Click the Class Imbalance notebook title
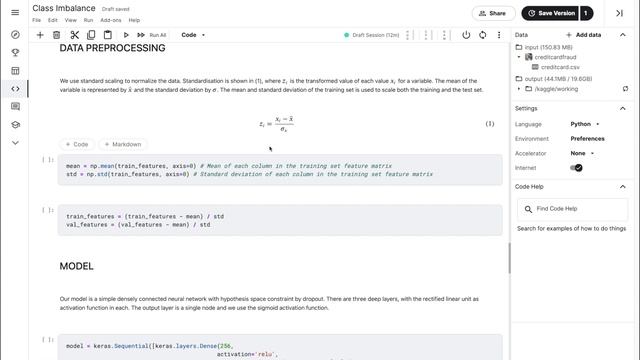 coord(64,8)
